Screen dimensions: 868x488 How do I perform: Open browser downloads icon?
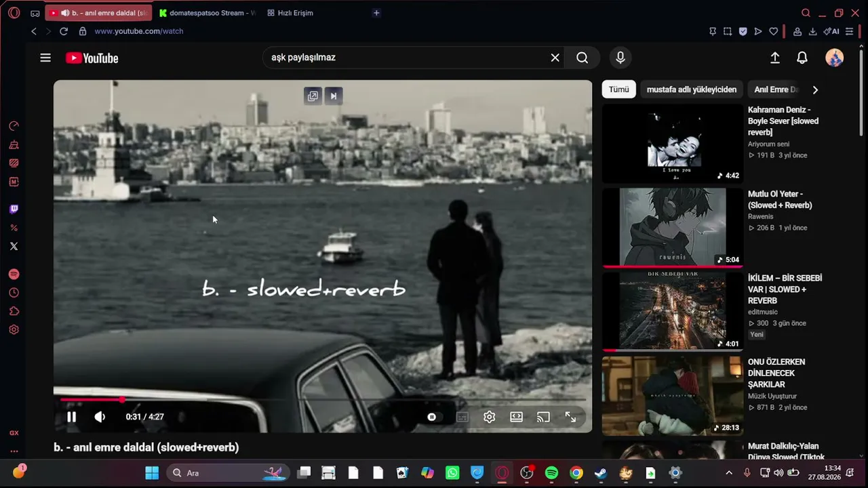[812, 31]
